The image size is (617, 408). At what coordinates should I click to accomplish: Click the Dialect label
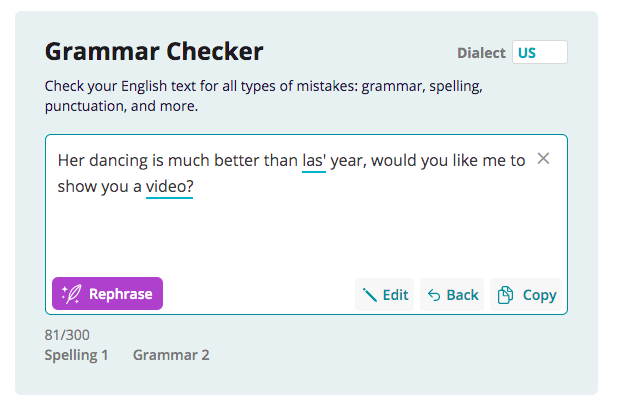(481, 53)
